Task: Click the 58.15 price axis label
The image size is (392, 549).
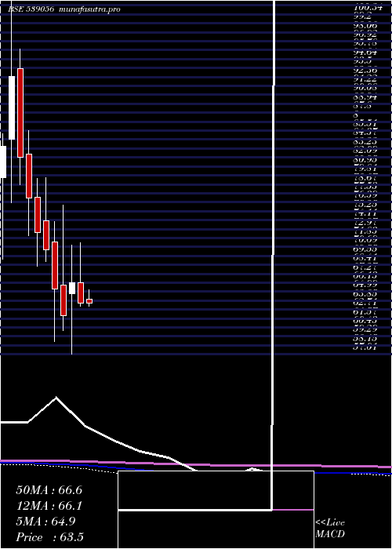Action: pyautogui.click(x=365, y=339)
